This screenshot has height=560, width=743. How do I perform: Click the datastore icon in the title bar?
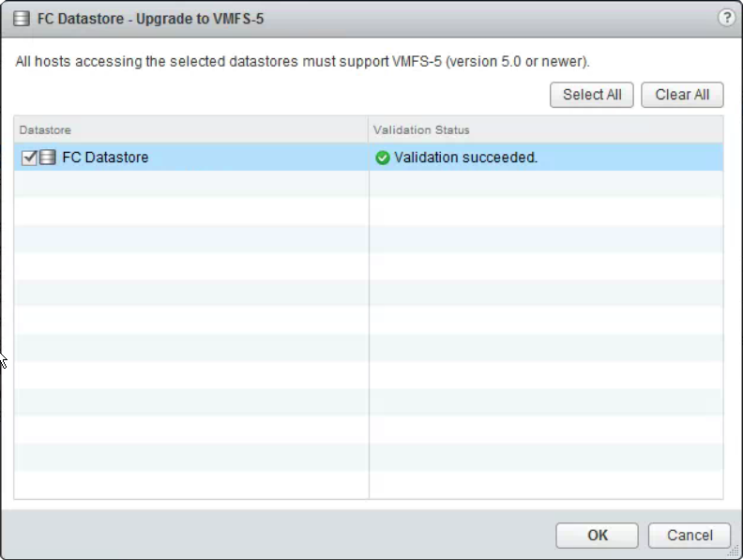coord(22,19)
